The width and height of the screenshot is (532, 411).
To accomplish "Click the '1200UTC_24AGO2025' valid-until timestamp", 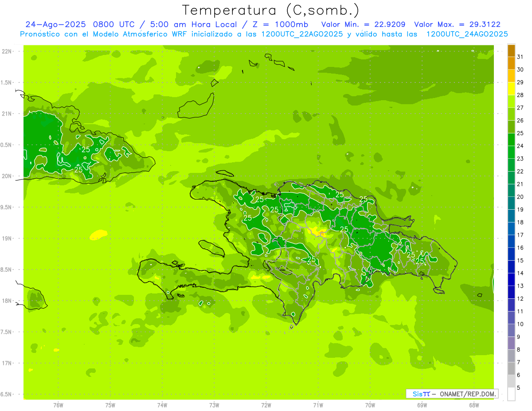I will point(467,34).
